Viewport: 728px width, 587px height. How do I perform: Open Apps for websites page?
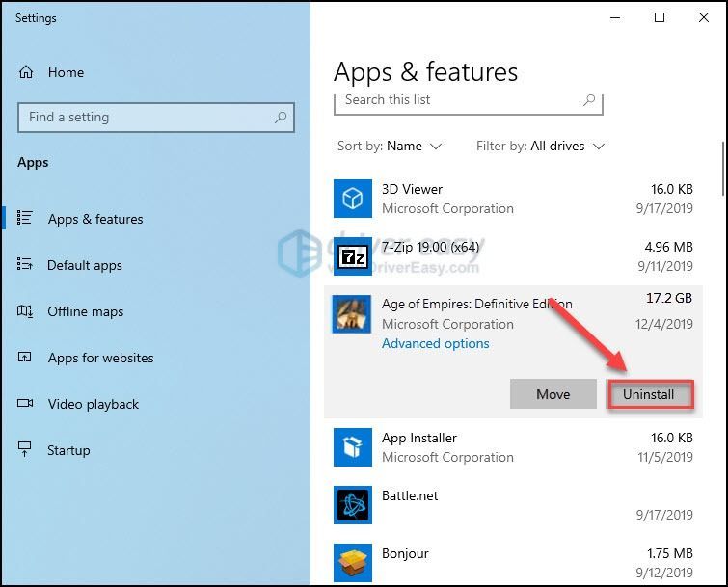(100, 358)
